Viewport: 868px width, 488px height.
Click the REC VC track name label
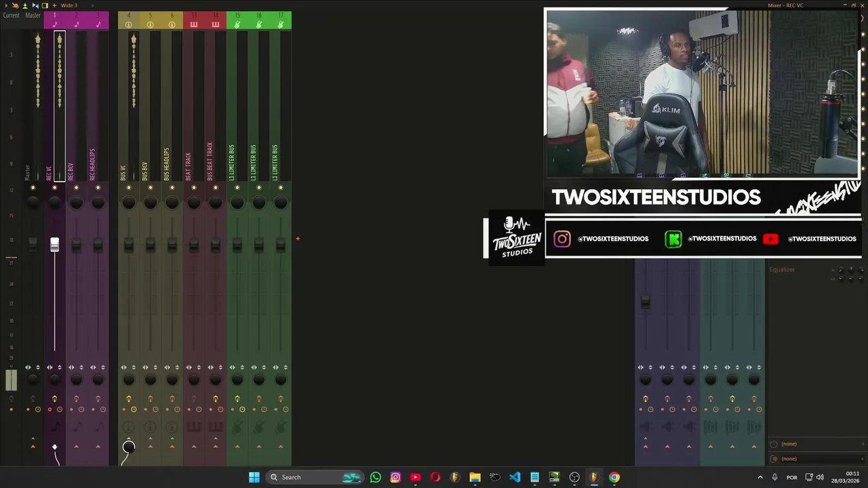coord(49,172)
